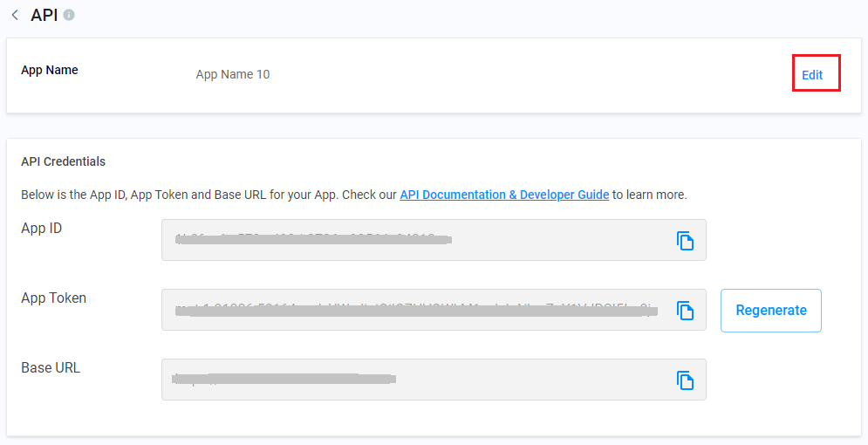Click the bold App Name label

coord(50,70)
